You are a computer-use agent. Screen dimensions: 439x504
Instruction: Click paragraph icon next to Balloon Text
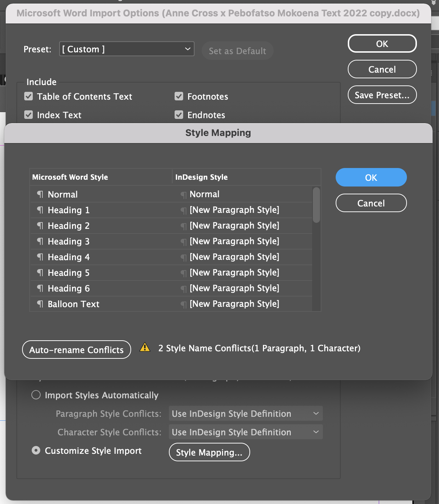coord(40,304)
